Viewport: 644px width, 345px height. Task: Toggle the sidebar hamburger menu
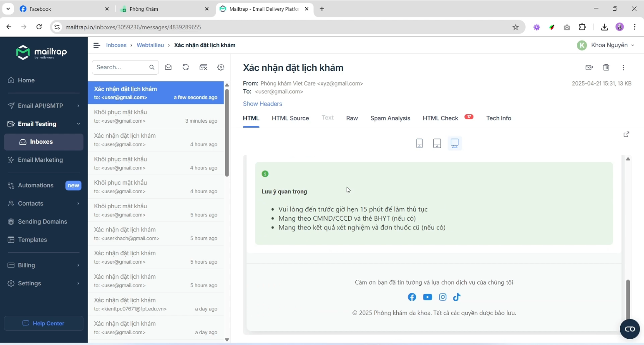point(97,45)
